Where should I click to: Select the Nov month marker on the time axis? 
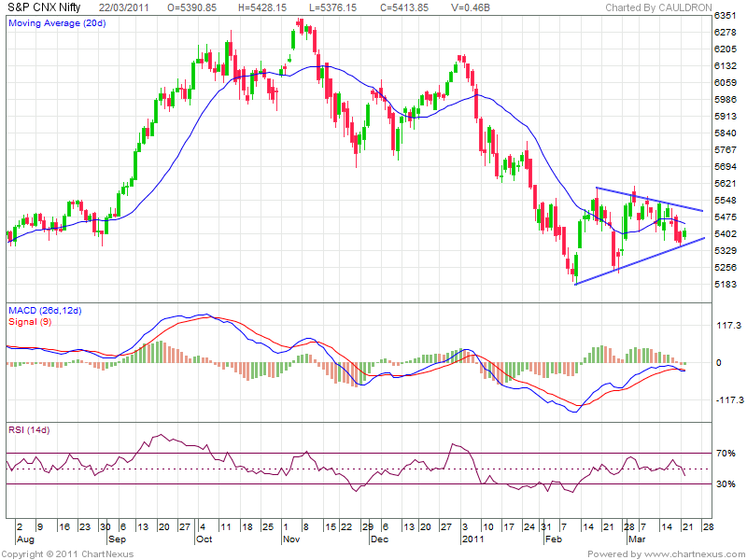tap(291, 539)
